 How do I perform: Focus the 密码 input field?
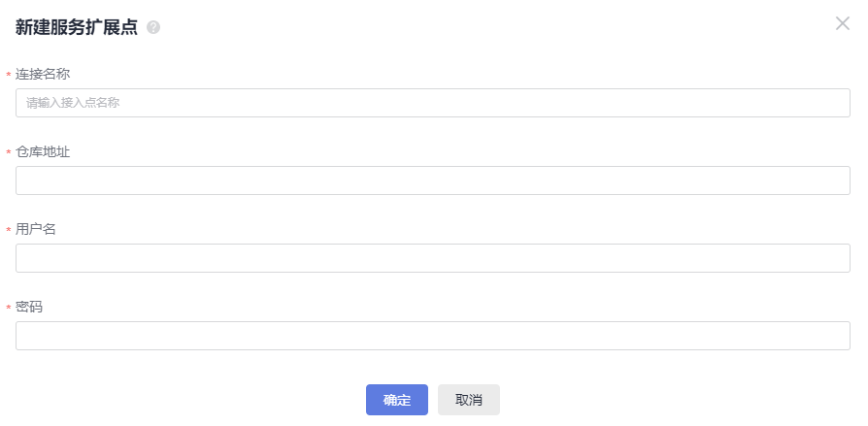coord(433,336)
